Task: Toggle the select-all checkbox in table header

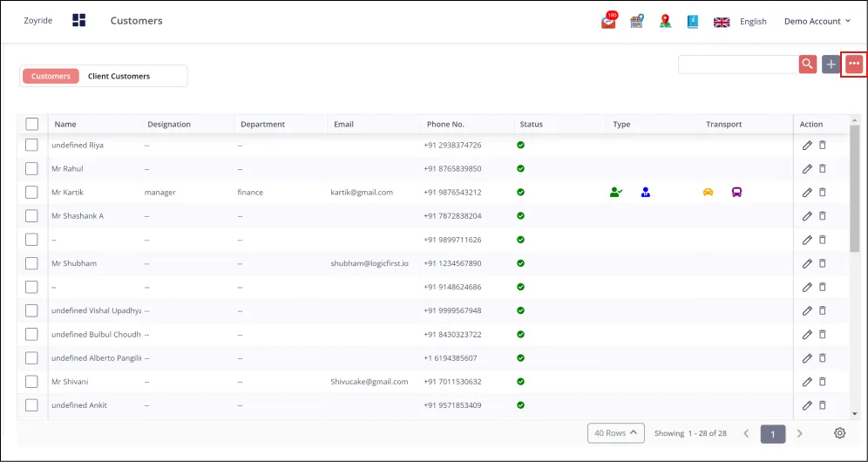Action: (x=32, y=124)
